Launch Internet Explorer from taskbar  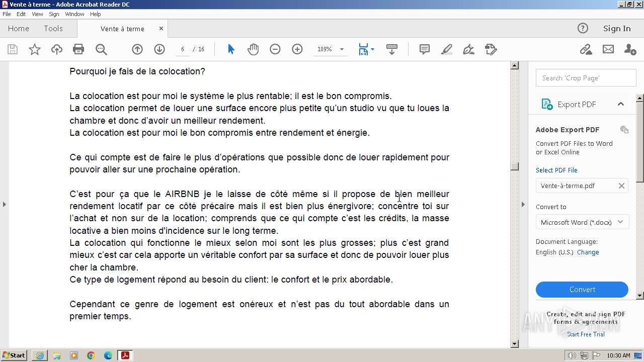click(x=40, y=355)
